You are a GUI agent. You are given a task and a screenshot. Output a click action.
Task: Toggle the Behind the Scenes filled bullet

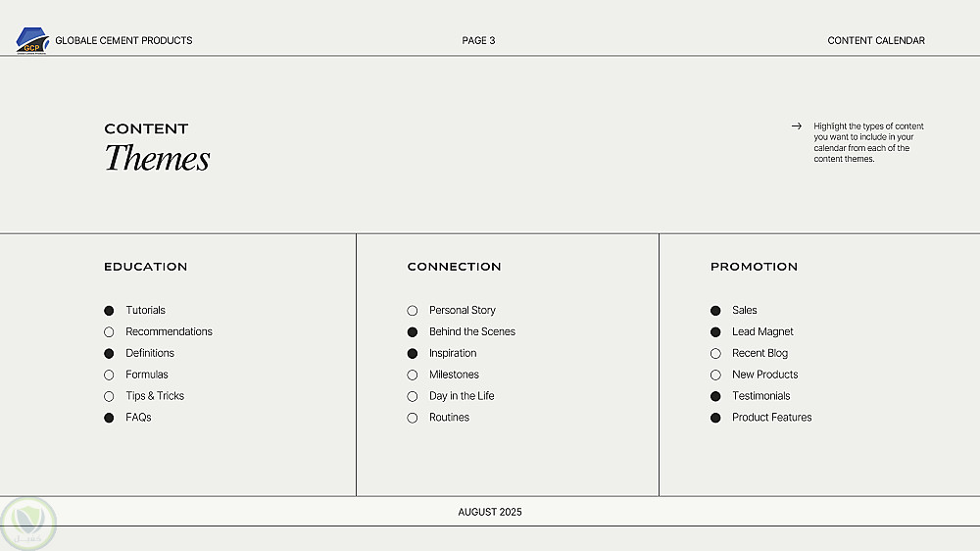(x=413, y=332)
